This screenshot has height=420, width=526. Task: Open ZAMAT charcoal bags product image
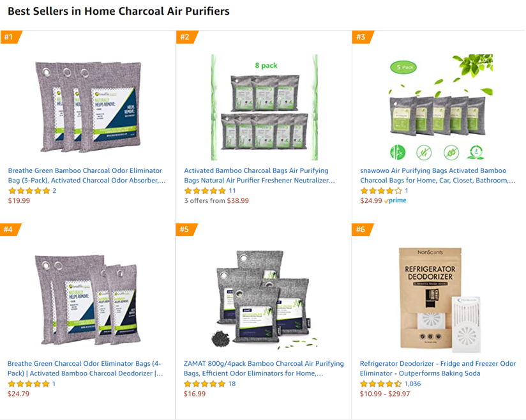264,300
